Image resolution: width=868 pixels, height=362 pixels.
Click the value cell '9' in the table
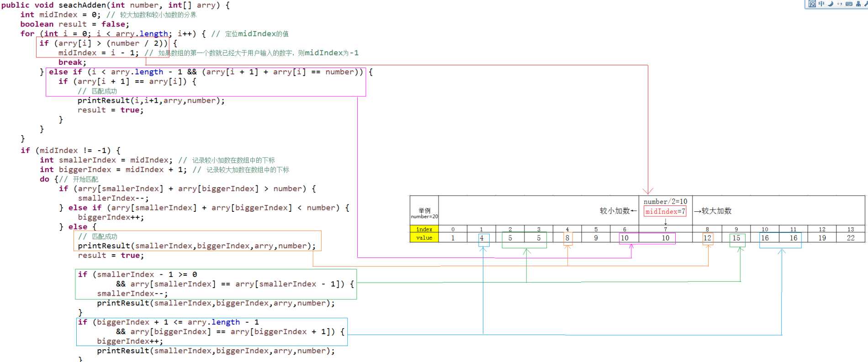(596, 238)
